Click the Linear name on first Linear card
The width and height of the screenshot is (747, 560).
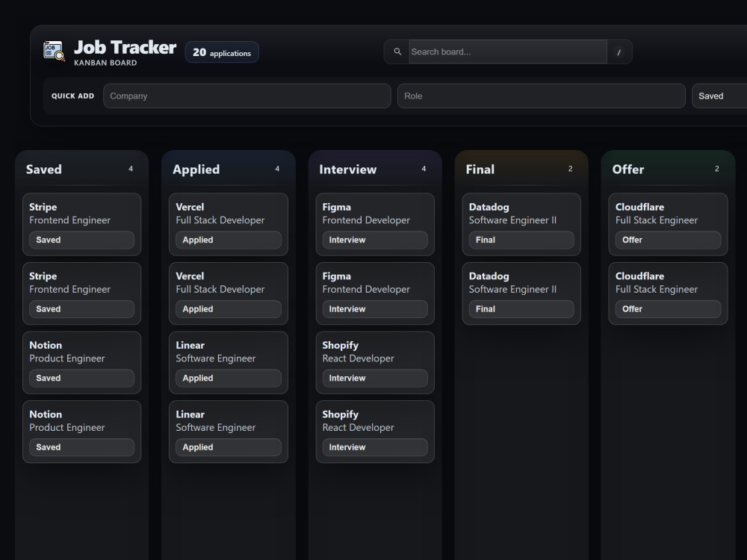190,345
